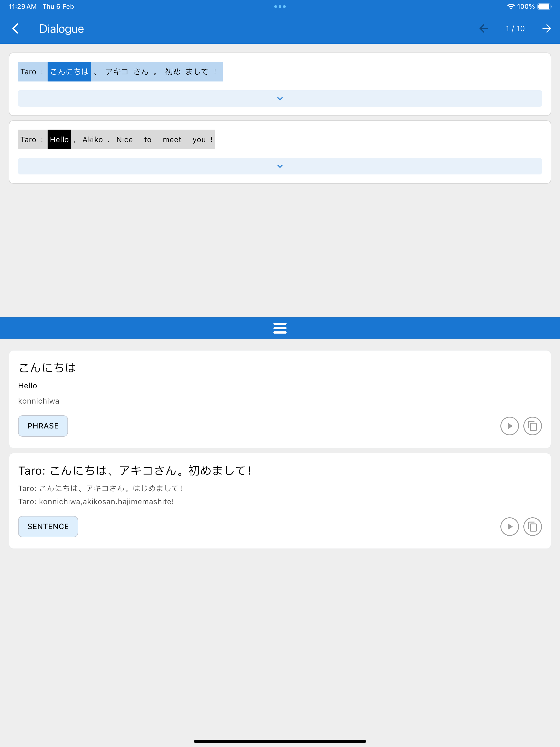Image resolution: width=560 pixels, height=747 pixels.
Task: Tap the home indicator bar at the bottom
Action: coord(280,741)
